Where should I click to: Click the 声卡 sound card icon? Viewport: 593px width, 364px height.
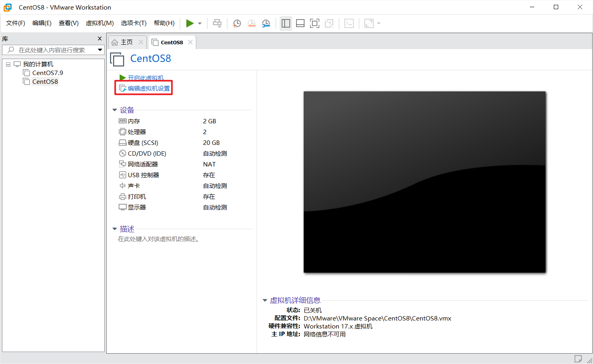click(x=122, y=186)
